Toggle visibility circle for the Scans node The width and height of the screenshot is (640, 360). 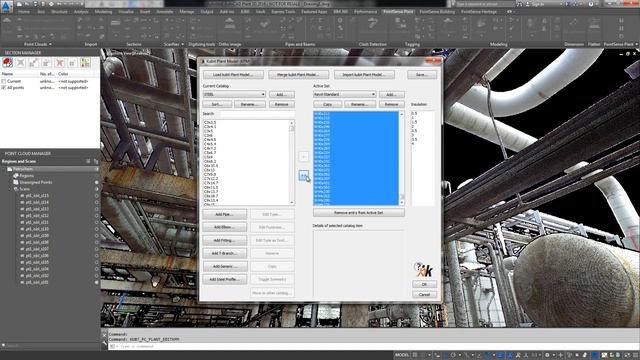point(97,189)
